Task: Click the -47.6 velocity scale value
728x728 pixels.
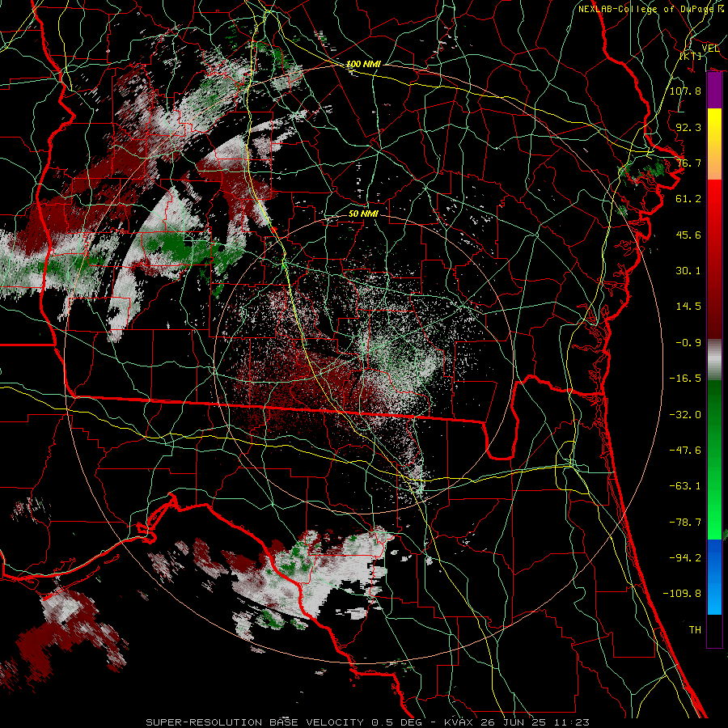Action: (685, 451)
